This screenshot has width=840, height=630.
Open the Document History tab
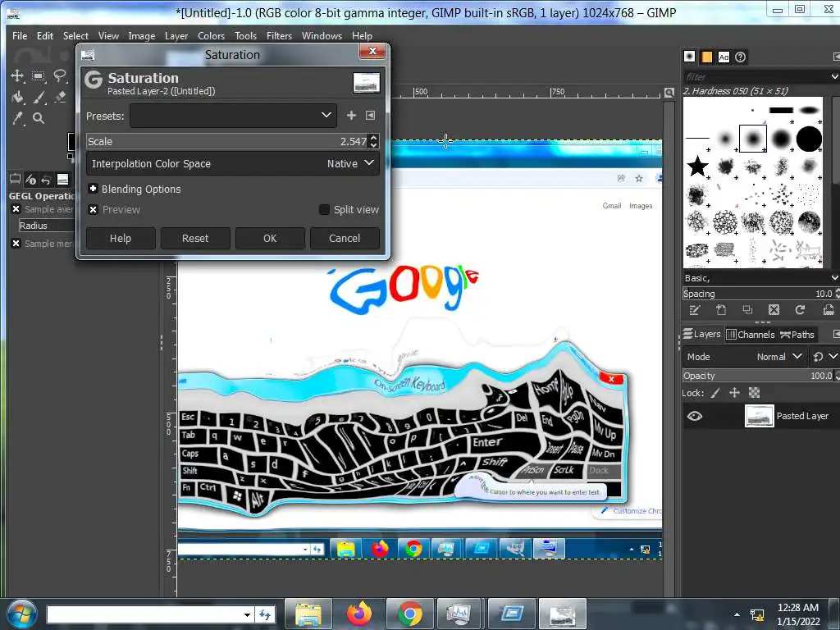[741, 57]
